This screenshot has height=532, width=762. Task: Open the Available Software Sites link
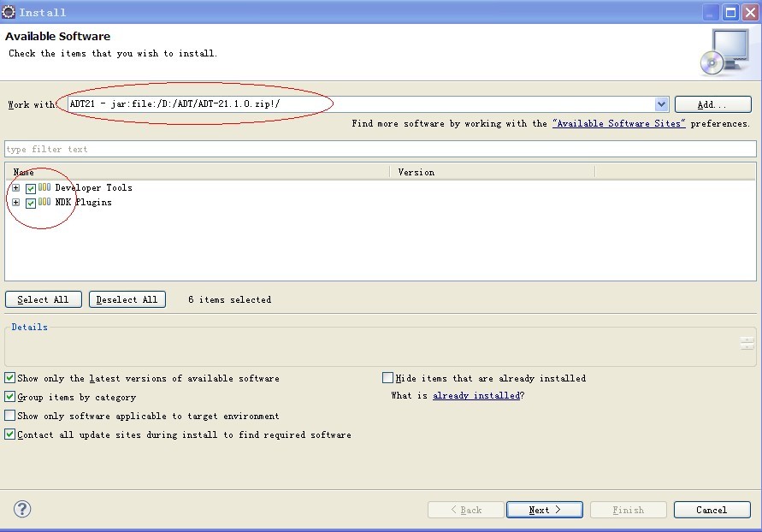coord(618,123)
